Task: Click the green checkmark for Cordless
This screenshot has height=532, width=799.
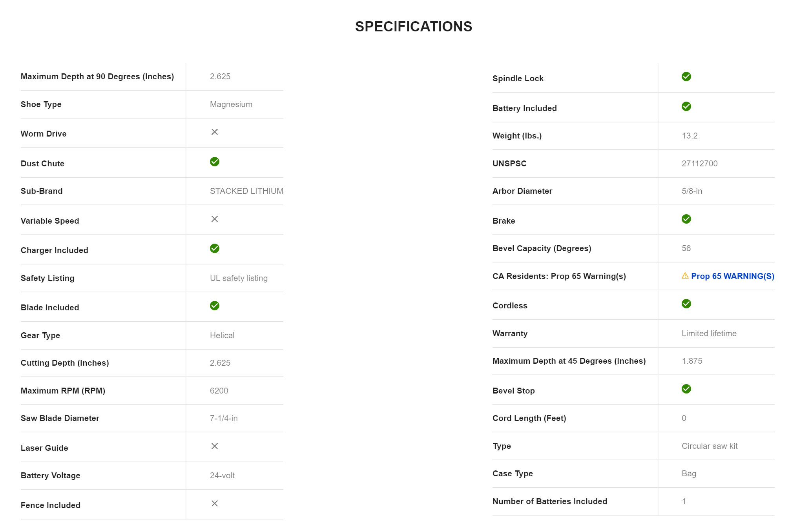Action: click(x=686, y=304)
